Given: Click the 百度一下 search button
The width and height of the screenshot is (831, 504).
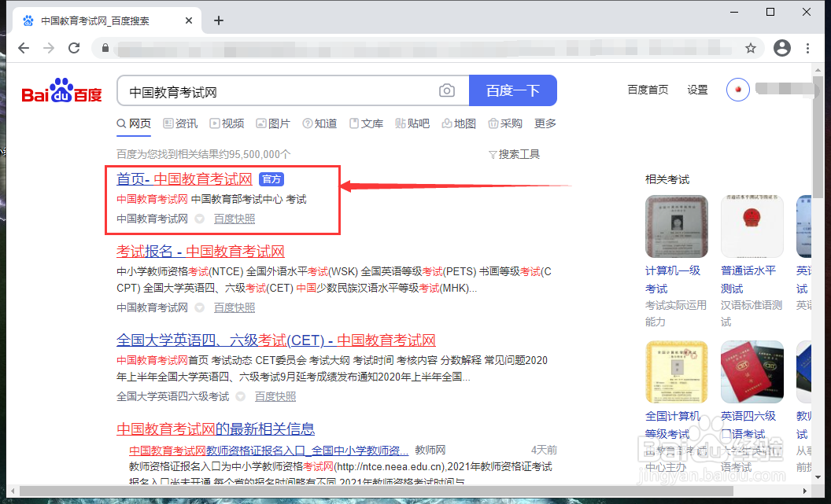Looking at the screenshot, I should [x=513, y=90].
